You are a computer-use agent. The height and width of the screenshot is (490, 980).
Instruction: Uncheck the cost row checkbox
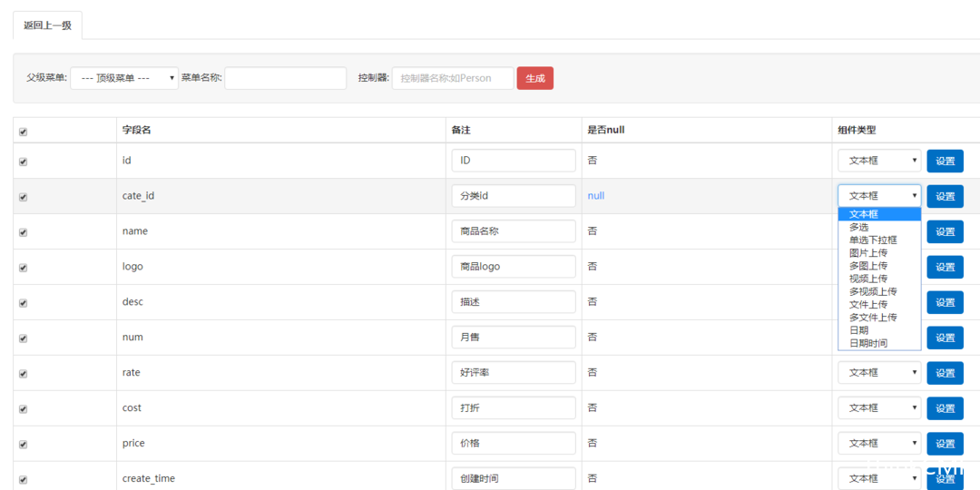23,409
